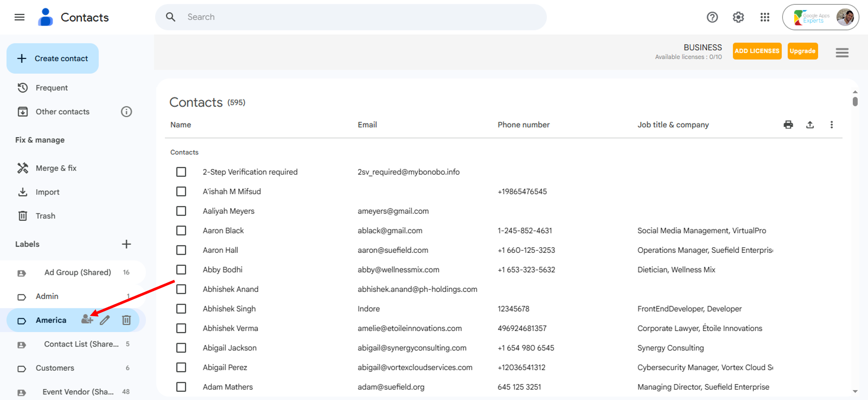Click the add-contact icon on America label
868x400 pixels.
click(x=87, y=320)
